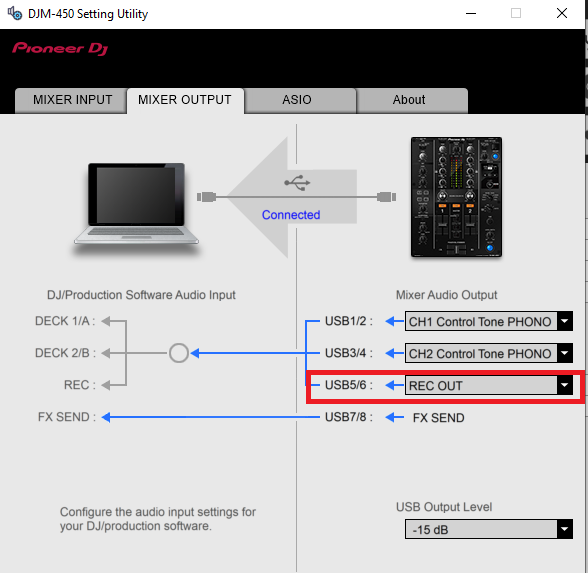Click the left USB cable plug icon
This screenshot has width=588, height=573.
207,196
